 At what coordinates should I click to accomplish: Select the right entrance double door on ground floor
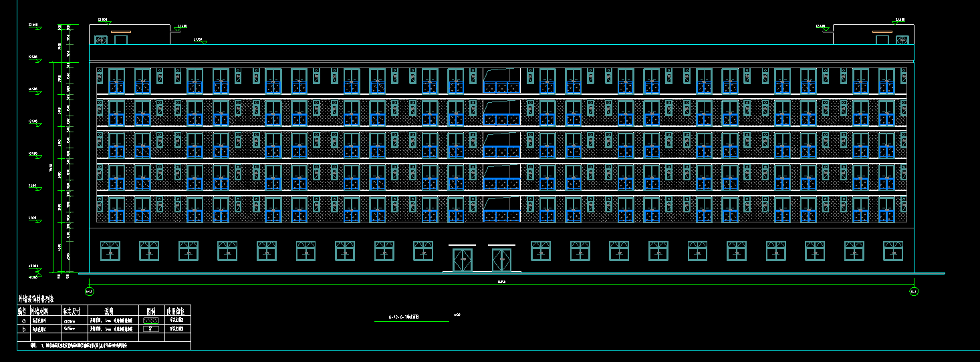tap(502, 260)
